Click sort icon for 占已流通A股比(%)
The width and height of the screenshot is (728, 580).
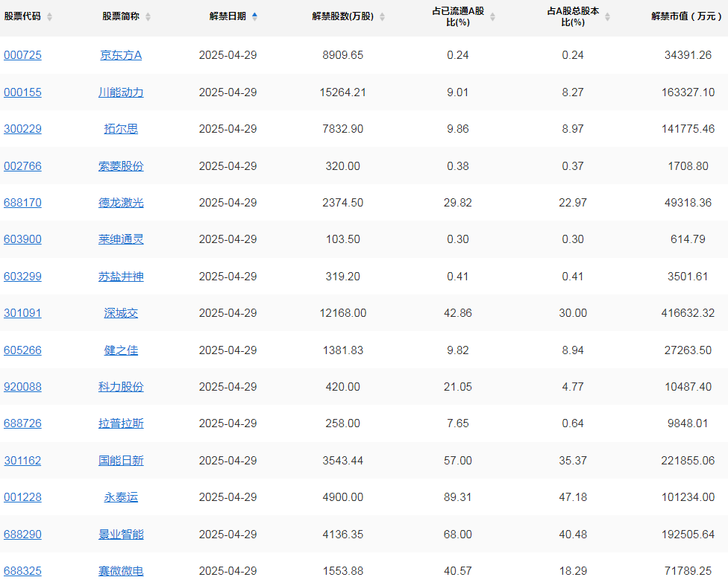(492, 17)
